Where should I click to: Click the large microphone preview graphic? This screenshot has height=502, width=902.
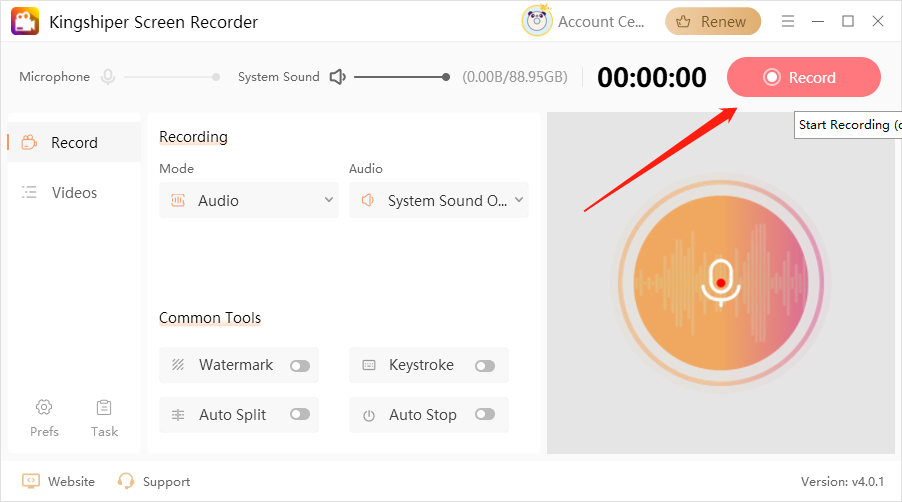719,281
